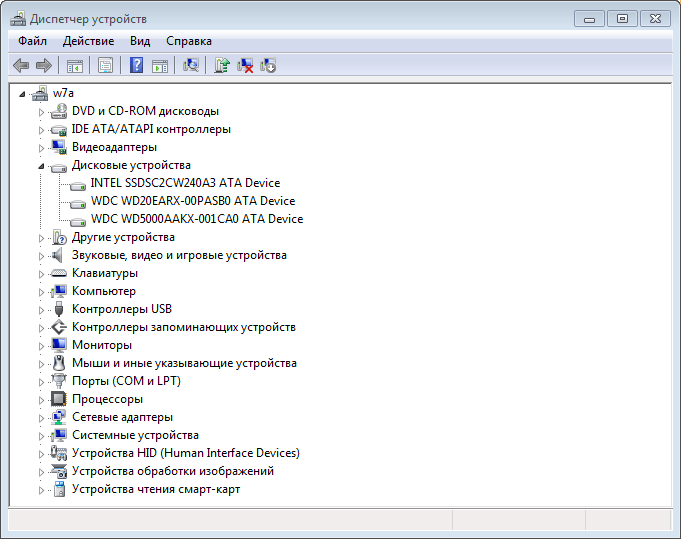Minimize the Диспетчер устройств window
Screen dimensions: 681x539
pyautogui.click(x=589, y=19)
